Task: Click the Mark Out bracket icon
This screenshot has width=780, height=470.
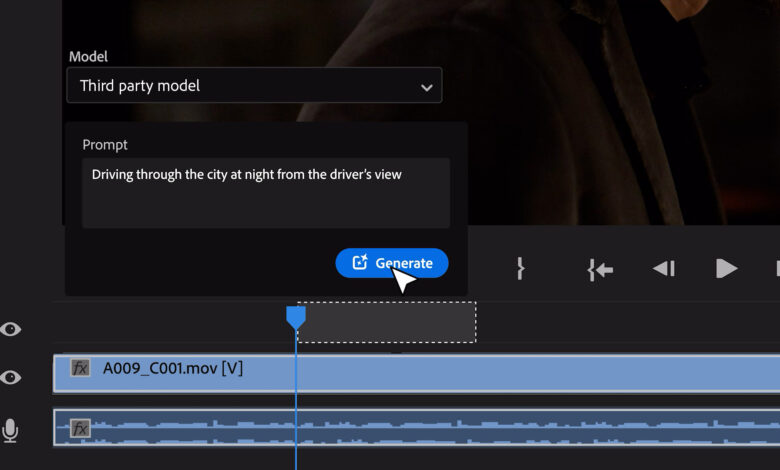Action: click(x=520, y=269)
